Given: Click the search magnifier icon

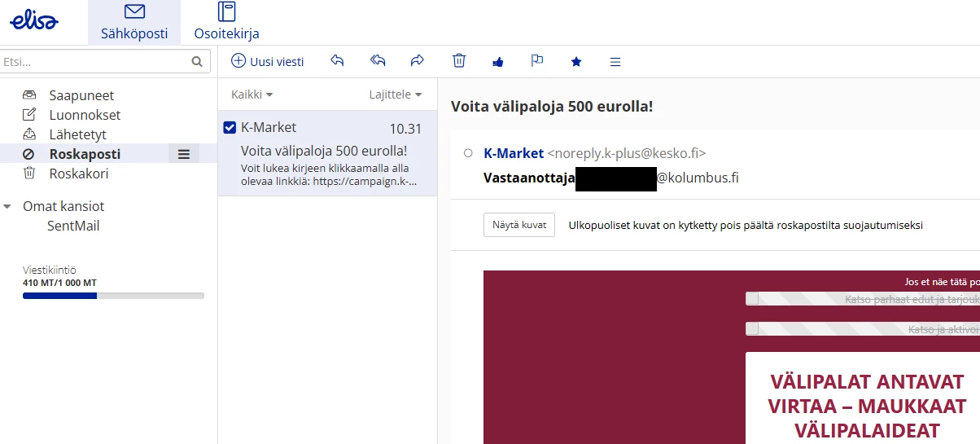Looking at the screenshot, I should (x=196, y=61).
